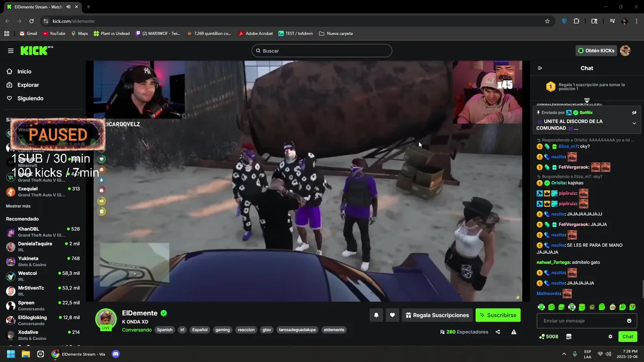The image size is (644, 362).
Task: Open new browser tab plus button
Action: click(89, 7)
